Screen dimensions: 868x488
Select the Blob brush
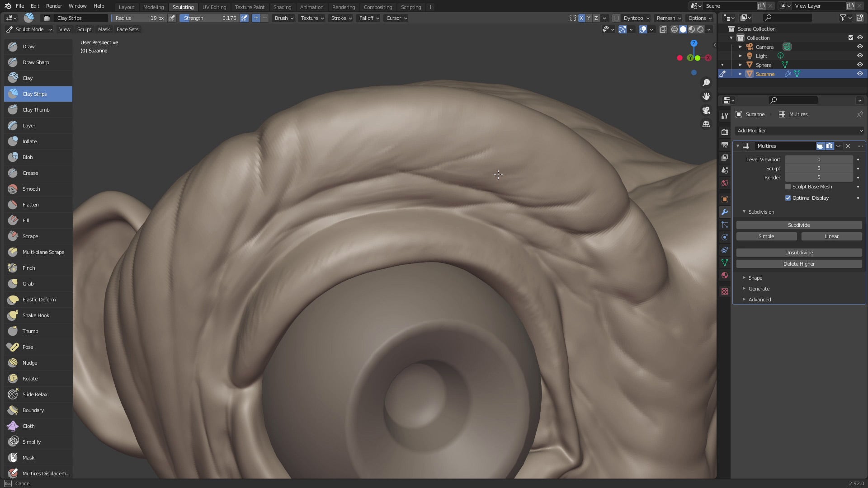click(38, 157)
